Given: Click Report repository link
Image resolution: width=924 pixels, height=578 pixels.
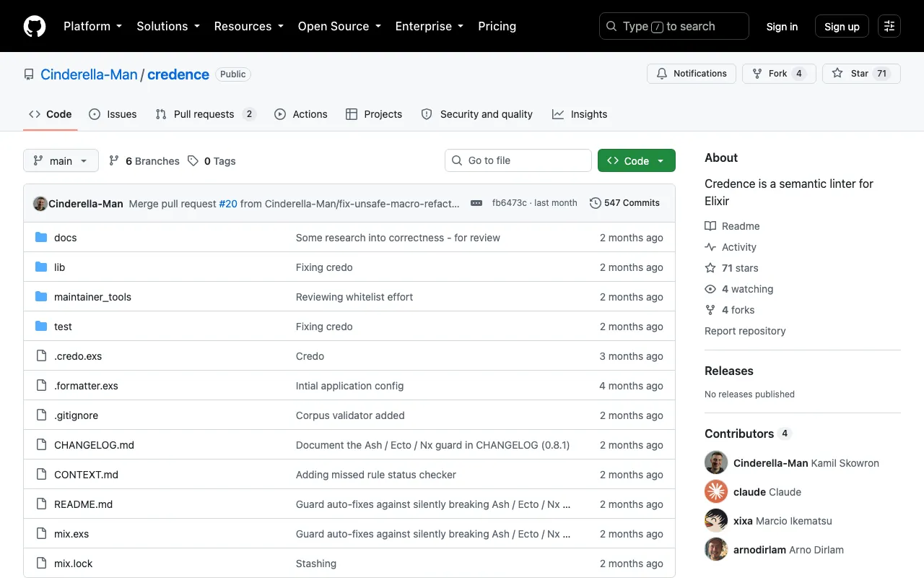Looking at the screenshot, I should tap(745, 331).
